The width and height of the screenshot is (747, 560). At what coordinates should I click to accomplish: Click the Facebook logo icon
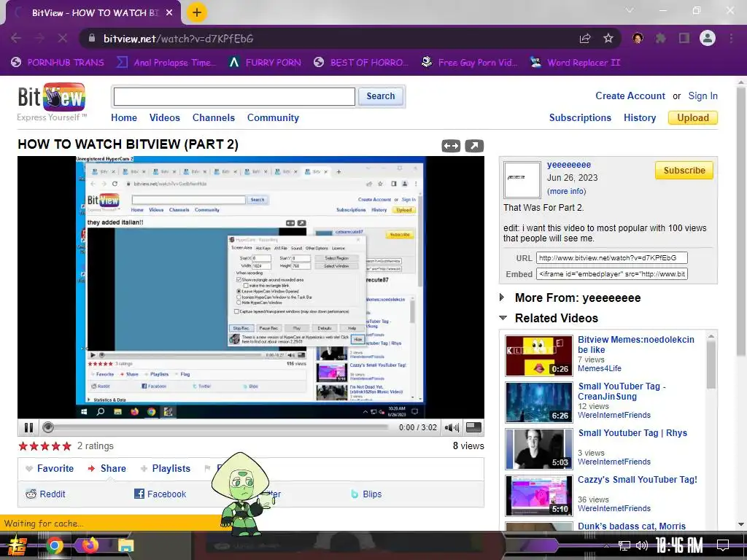click(139, 494)
